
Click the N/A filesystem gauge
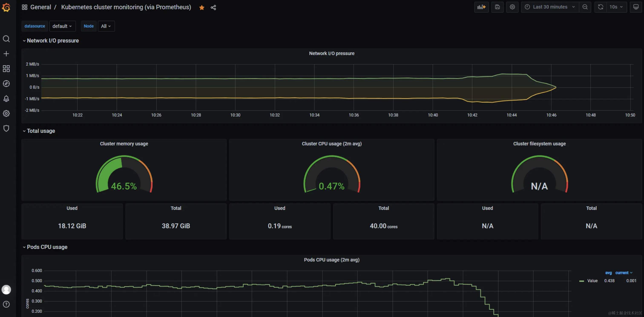coord(539,174)
